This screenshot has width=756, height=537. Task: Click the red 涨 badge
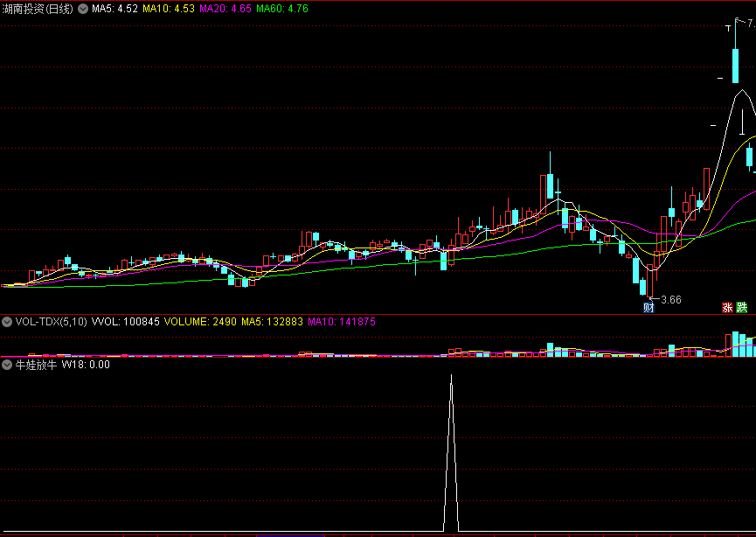click(x=727, y=307)
